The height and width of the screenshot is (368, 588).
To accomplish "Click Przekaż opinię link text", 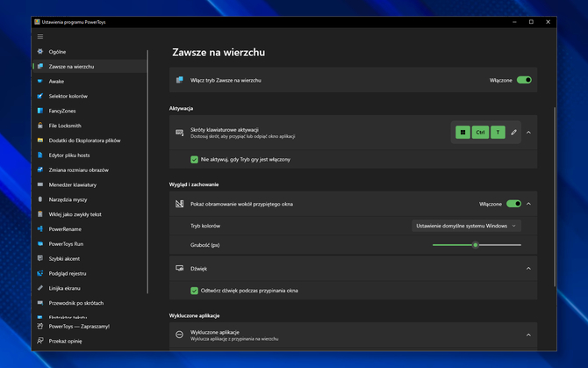I will (x=65, y=341).
